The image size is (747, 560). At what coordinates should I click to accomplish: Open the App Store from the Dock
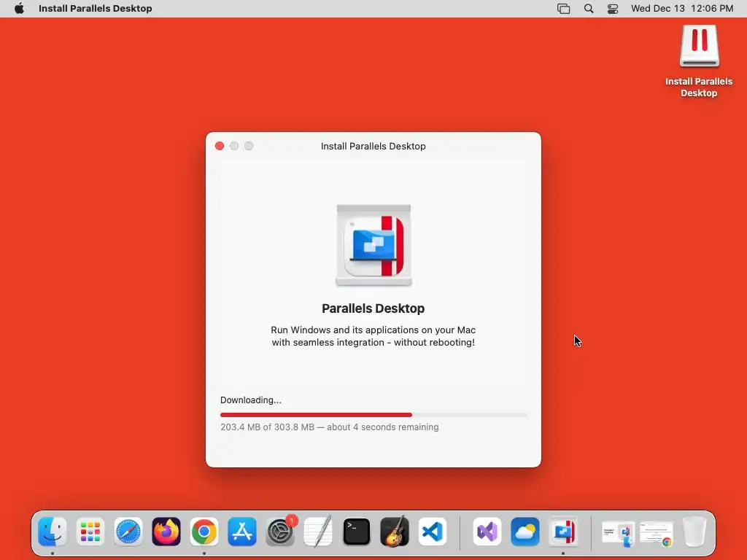coord(242,532)
